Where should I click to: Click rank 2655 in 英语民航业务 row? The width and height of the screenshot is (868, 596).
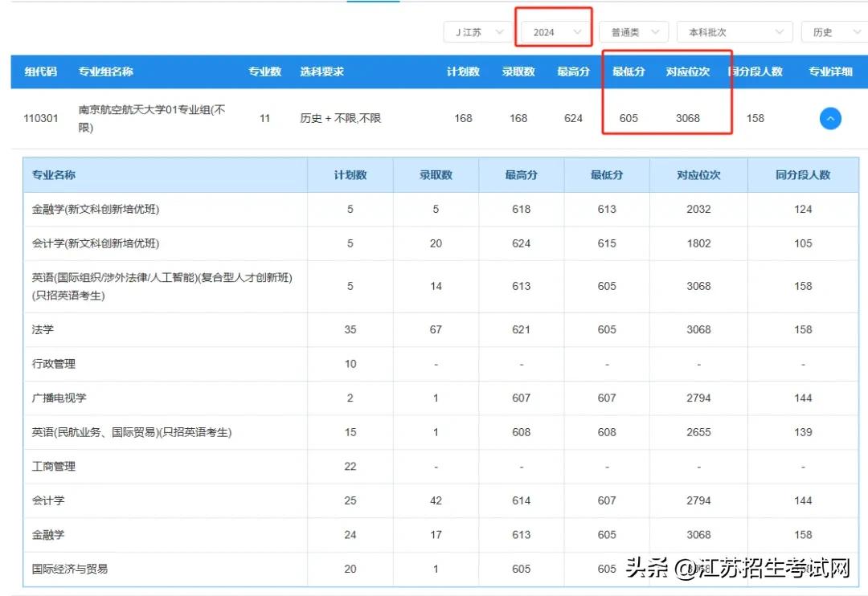click(698, 433)
